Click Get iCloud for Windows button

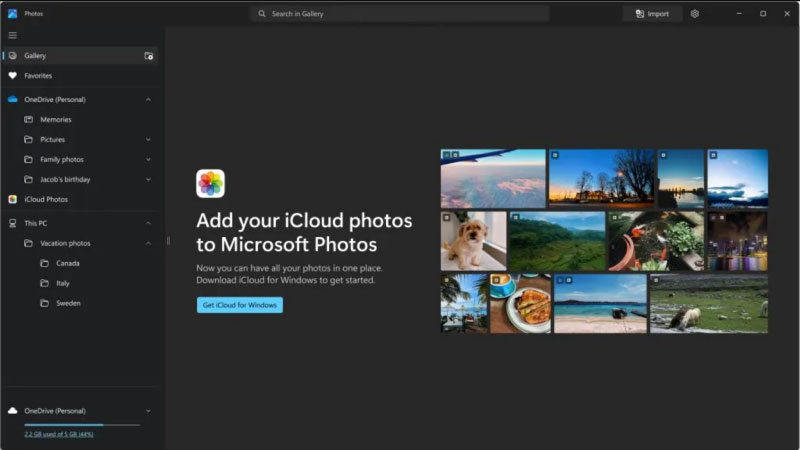[240, 305]
